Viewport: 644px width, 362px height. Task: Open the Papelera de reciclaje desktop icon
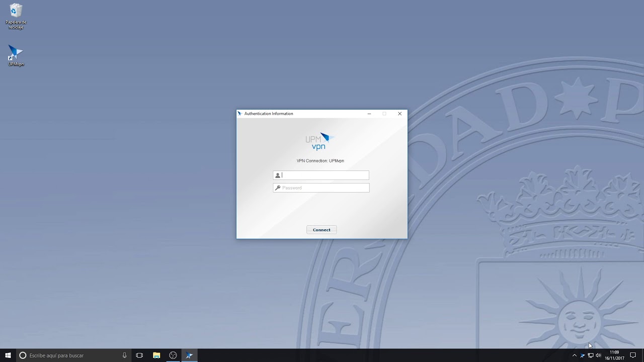[x=16, y=17]
